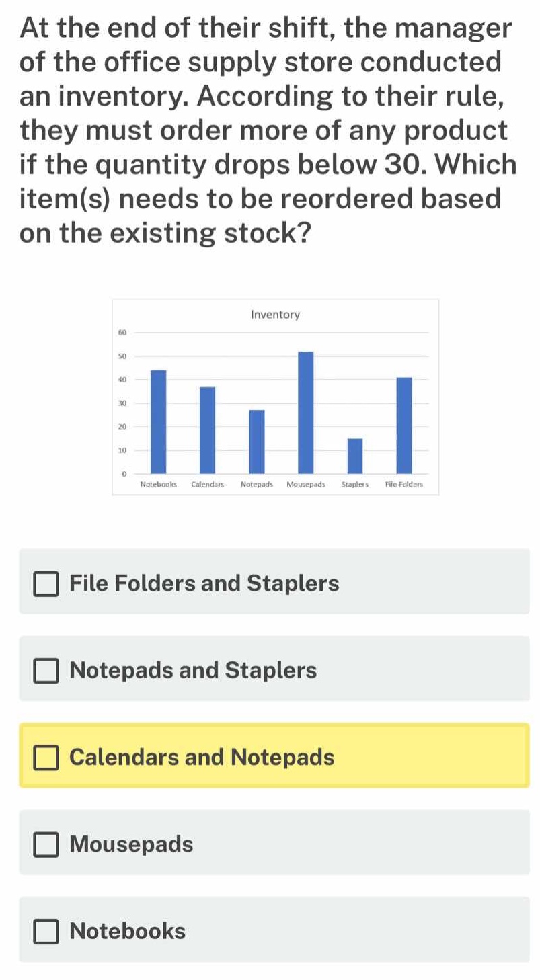This screenshot has width=540, height=980.
Task: Pick the Notebooks answer option text
Action: pos(128,931)
